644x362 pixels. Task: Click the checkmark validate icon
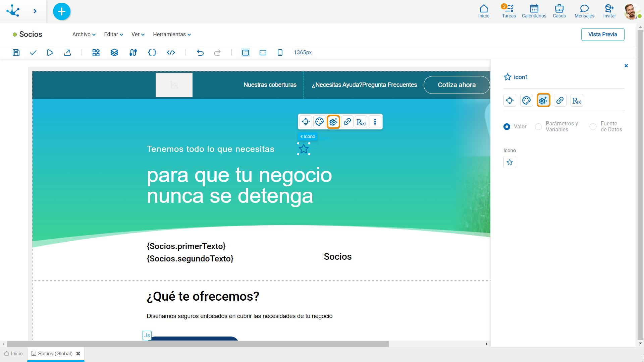coord(33,53)
